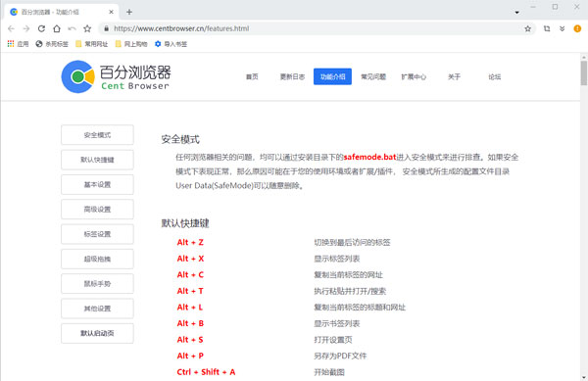Select the highlighted 功能介绍 nav item

(x=332, y=76)
